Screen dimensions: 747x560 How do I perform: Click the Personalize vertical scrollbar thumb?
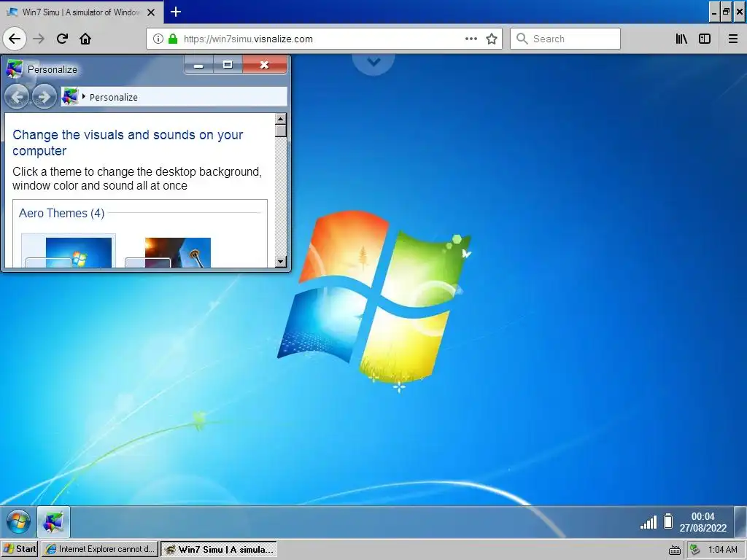coord(281,131)
